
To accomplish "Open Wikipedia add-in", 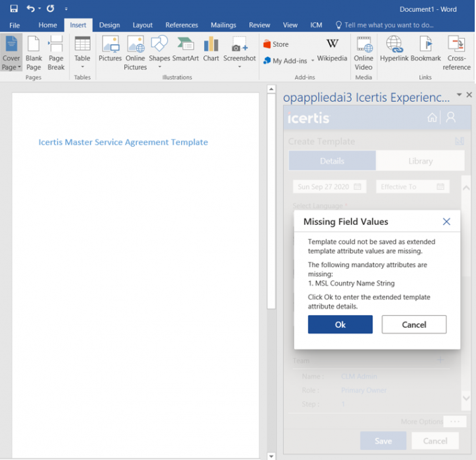I will (333, 50).
